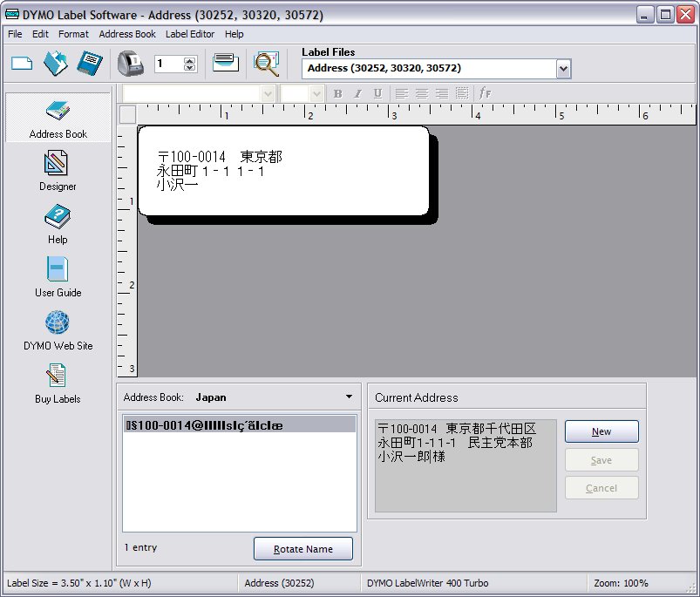Print the label on the LabelWriter
The image size is (700, 597).
tap(131, 64)
